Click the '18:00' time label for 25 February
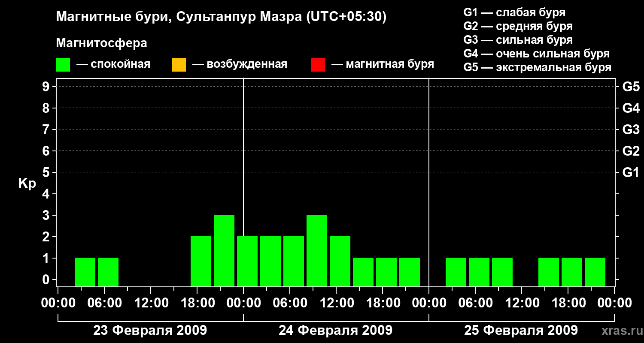The width and height of the screenshot is (644, 343). 568,303
